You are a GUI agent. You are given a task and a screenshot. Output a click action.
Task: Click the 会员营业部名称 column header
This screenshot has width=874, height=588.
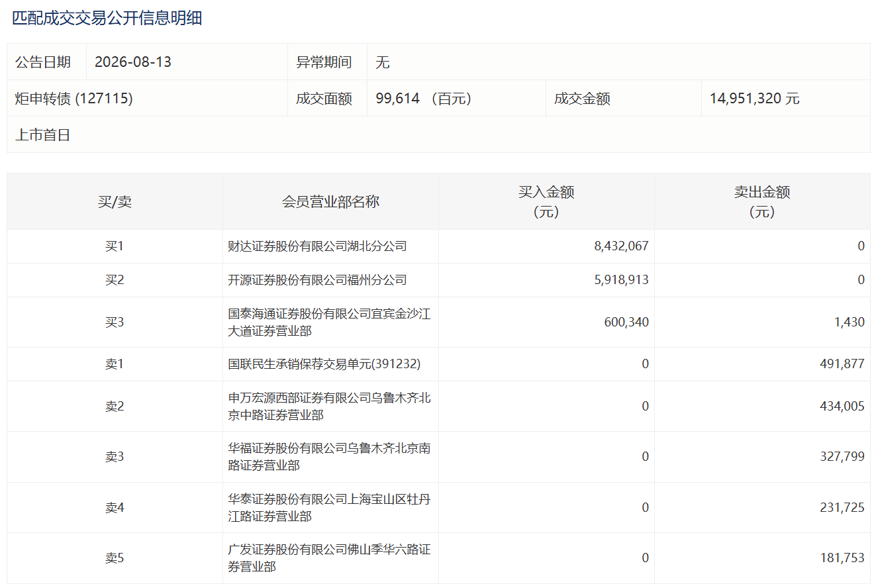(331, 202)
